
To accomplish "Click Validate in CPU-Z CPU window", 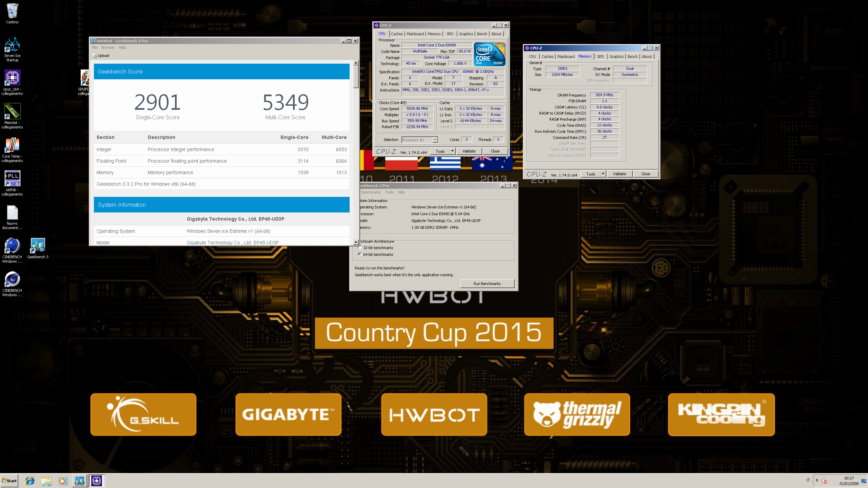I will point(469,151).
